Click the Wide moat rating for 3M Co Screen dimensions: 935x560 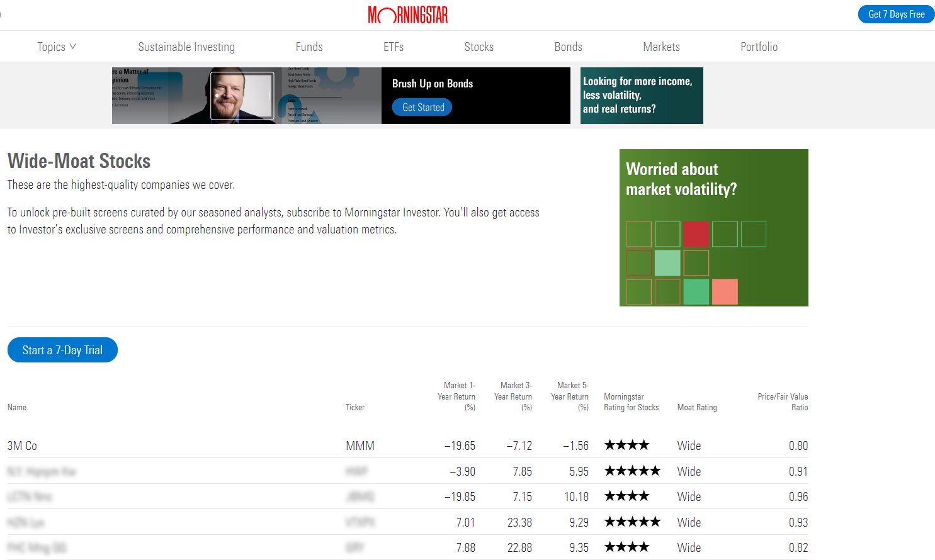(x=689, y=445)
